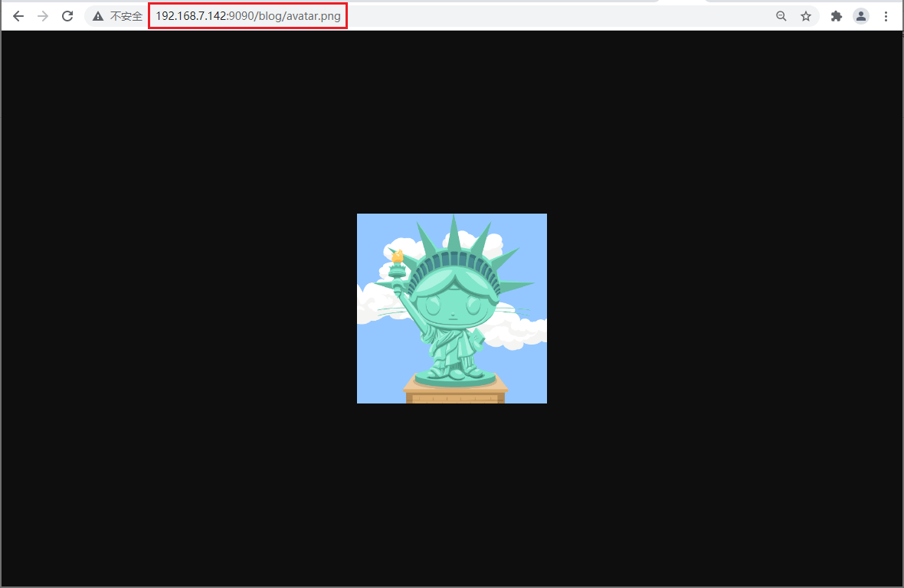
Task: Go back to the previous page
Action: point(18,16)
